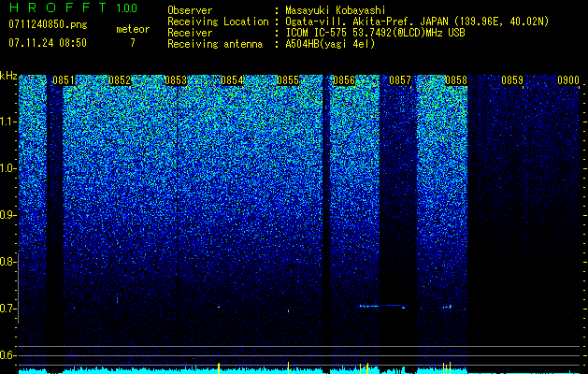This screenshot has height=374, width=588.
Task: Click the meteor count label
Action: click(x=133, y=29)
